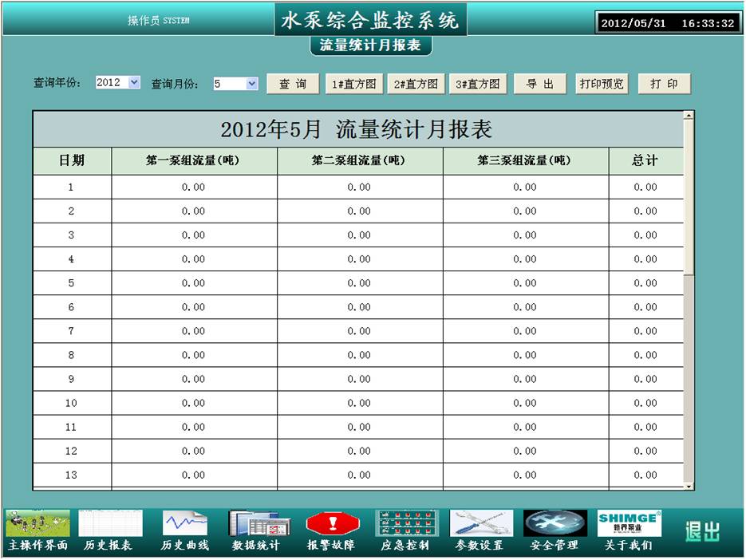Image resolution: width=746 pixels, height=560 pixels.
Task: Click the 打印 print button
Action: [664, 84]
